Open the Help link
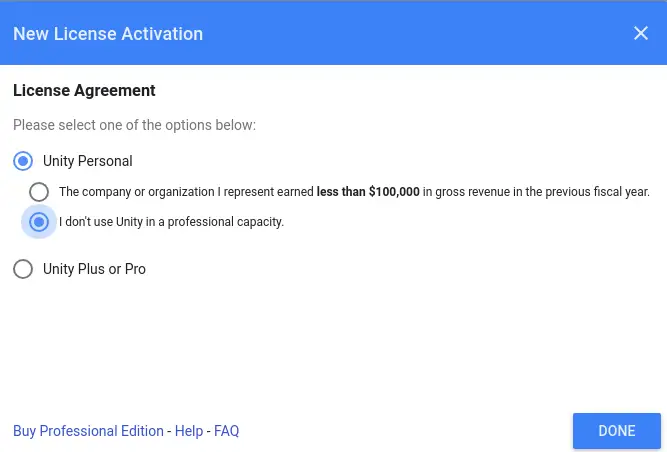Viewport: 667px width, 452px height. pyautogui.click(x=189, y=431)
